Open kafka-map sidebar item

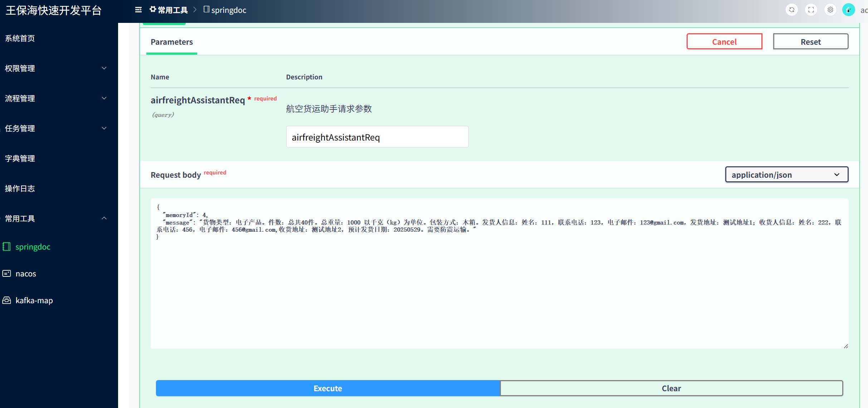tap(34, 300)
